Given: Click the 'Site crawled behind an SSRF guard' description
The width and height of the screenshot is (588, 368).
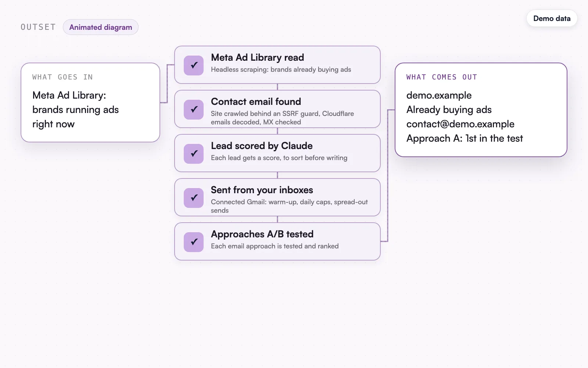Looking at the screenshot, I should [282, 118].
